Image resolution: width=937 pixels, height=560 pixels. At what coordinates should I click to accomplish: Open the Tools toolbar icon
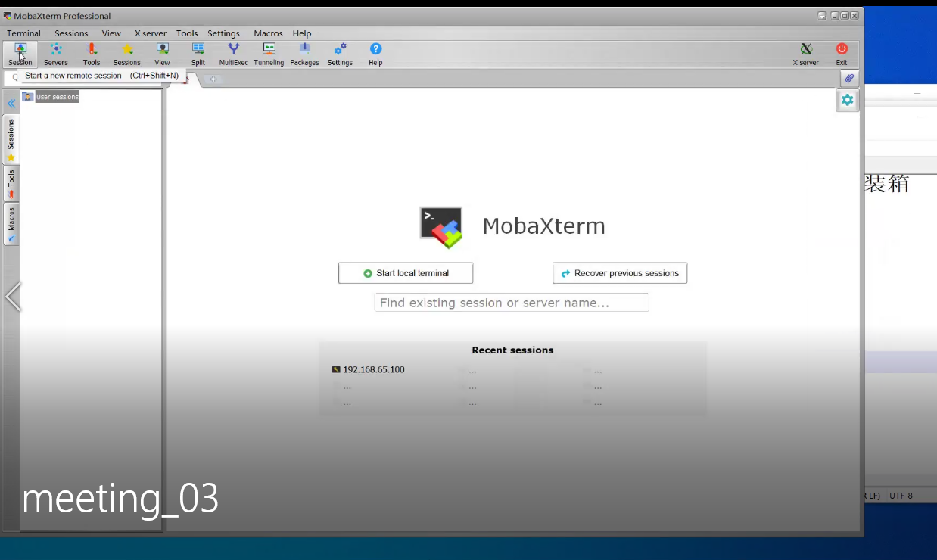pyautogui.click(x=92, y=54)
